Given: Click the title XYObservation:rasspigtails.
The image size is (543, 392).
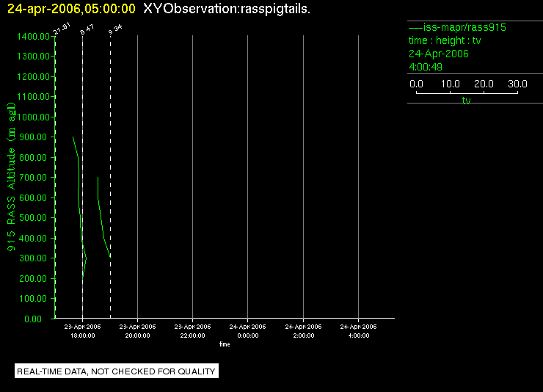Looking at the screenshot, I should coord(227,9).
